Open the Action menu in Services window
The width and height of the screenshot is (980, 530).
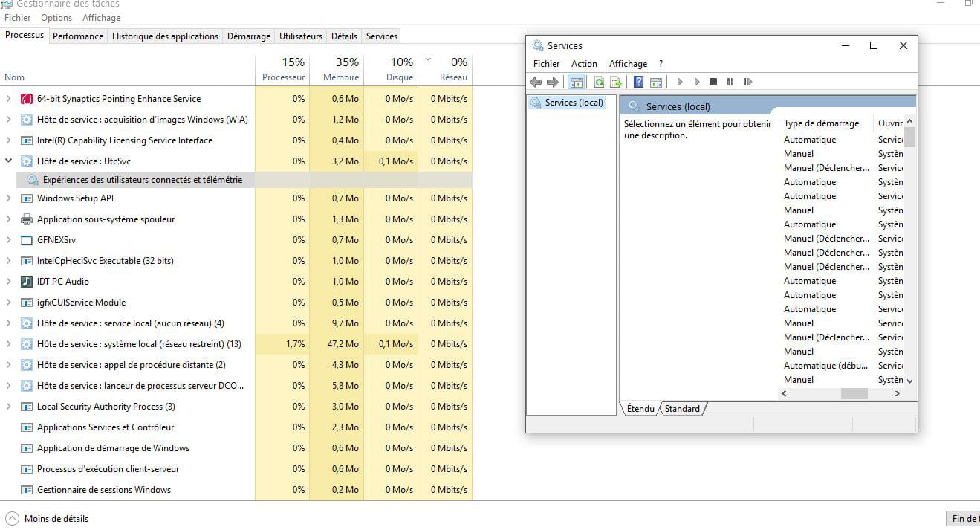click(x=584, y=64)
